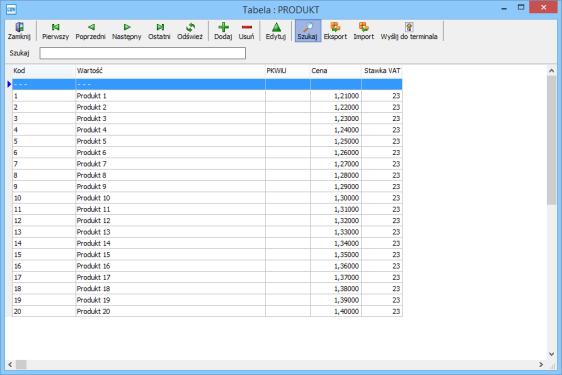Click the Edytuj (edit) triangle icon
Screen dimensions: 562x375
pyautogui.click(x=276, y=27)
